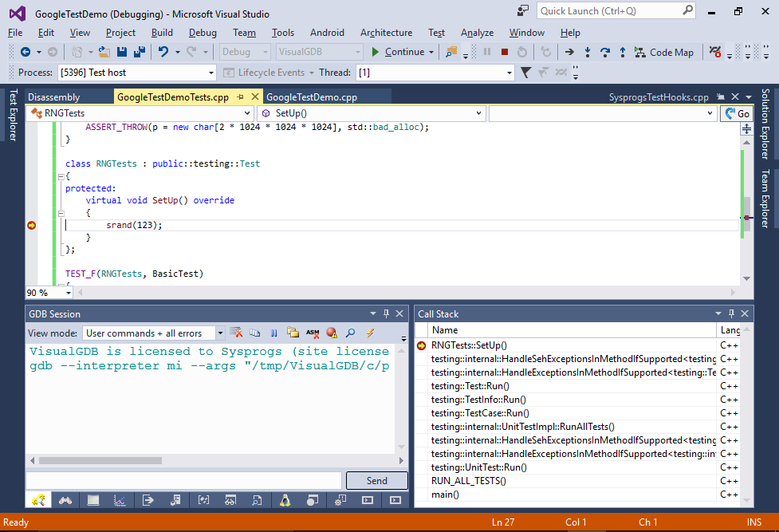Switch to the SysprogsTestHooks.cpp preview tab
This screenshot has height=532, width=779.
point(659,97)
